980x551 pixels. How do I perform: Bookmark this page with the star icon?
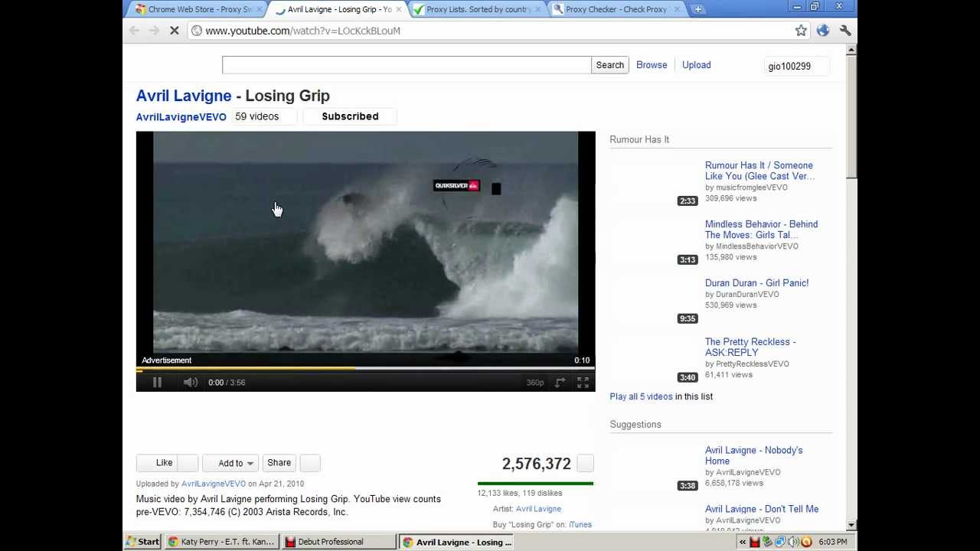click(801, 31)
